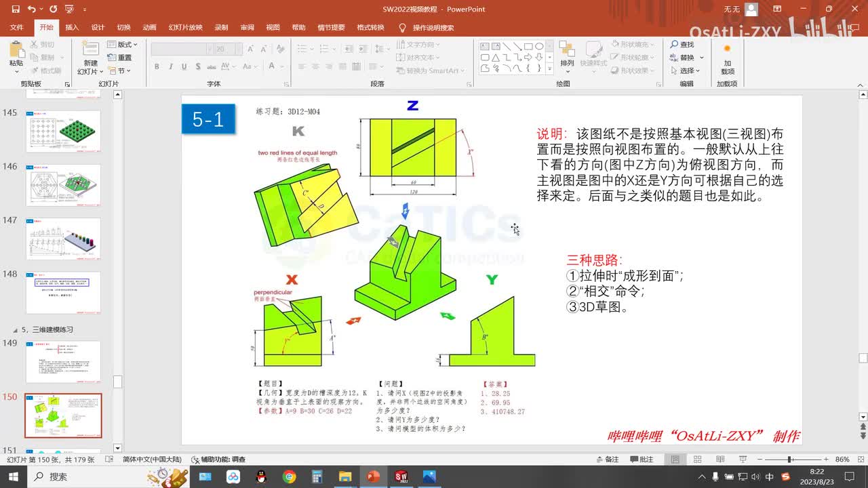The image size is (868, 488).
Task: Click the Reset (重置) slide button
Action: click(120, 58)
